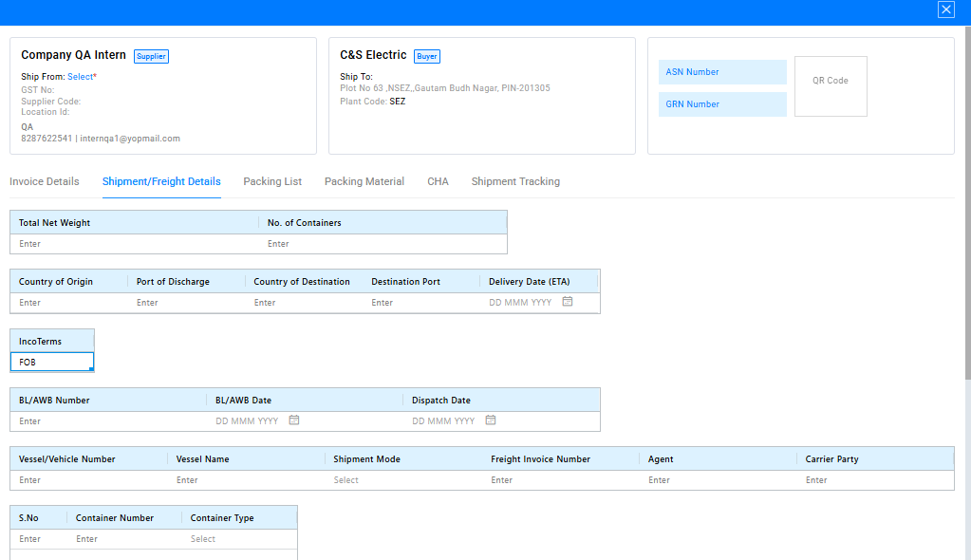Go to the Packing Material tab
This screenshot has height=560, width=971.
coord(364,181)
